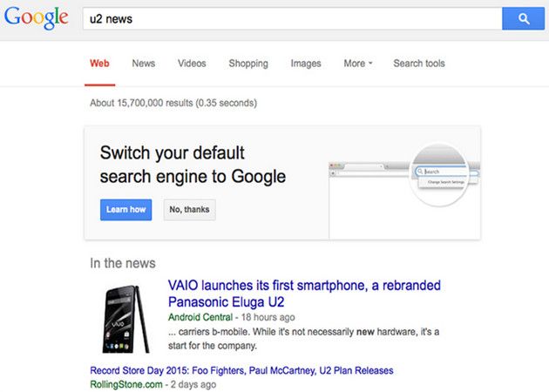This screenshot has height=392, width=549.
Task: Click the browser search illustration image
Action: (x=404, y=182)
